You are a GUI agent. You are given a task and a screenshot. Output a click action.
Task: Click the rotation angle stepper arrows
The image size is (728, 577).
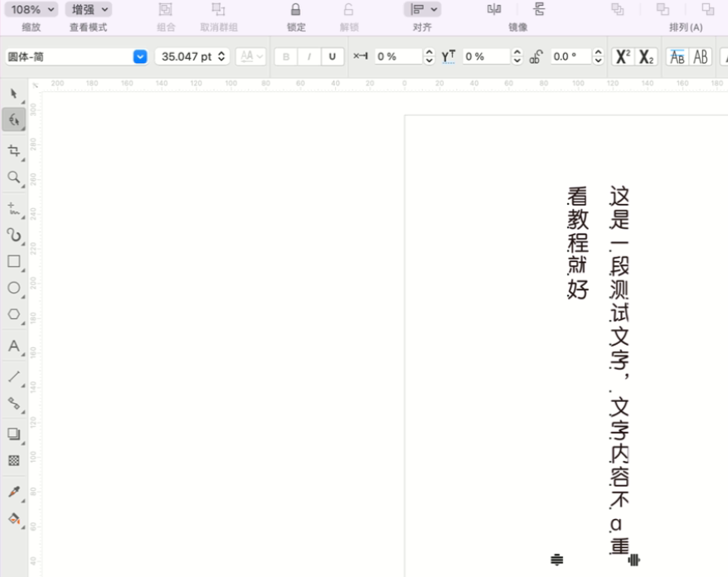pos(598,57)
